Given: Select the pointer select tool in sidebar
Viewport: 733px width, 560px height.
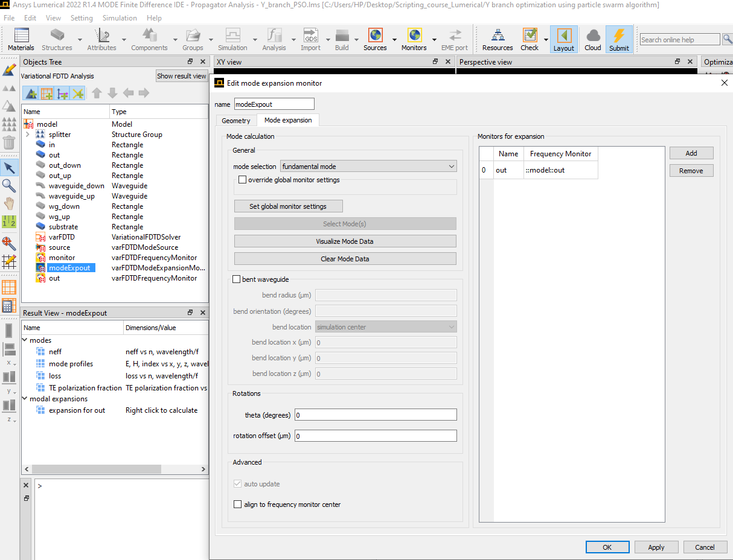Looking at the screenshot, I should tap(9, 167).
